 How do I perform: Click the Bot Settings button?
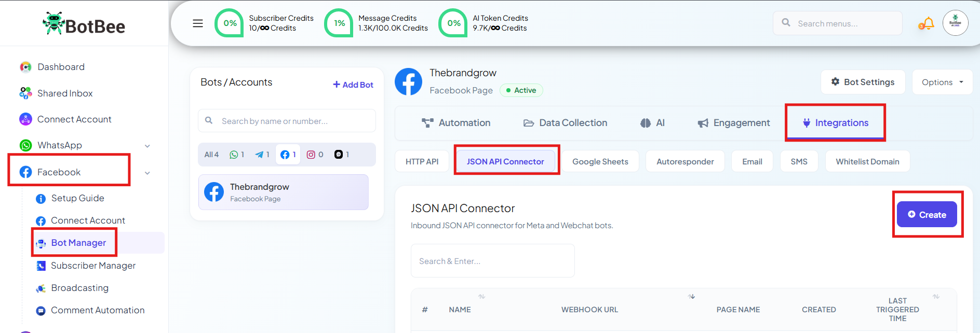(x=863, y=82)
